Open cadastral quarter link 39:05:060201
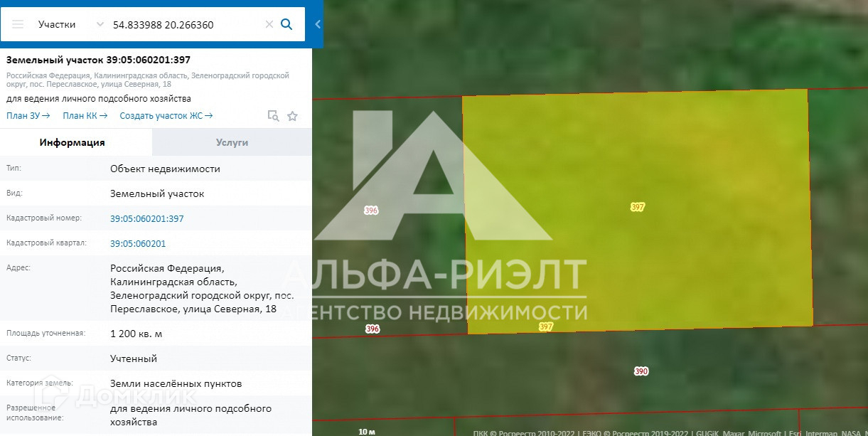The height and width of the screenshot is (436, 868). pos(138,243)
